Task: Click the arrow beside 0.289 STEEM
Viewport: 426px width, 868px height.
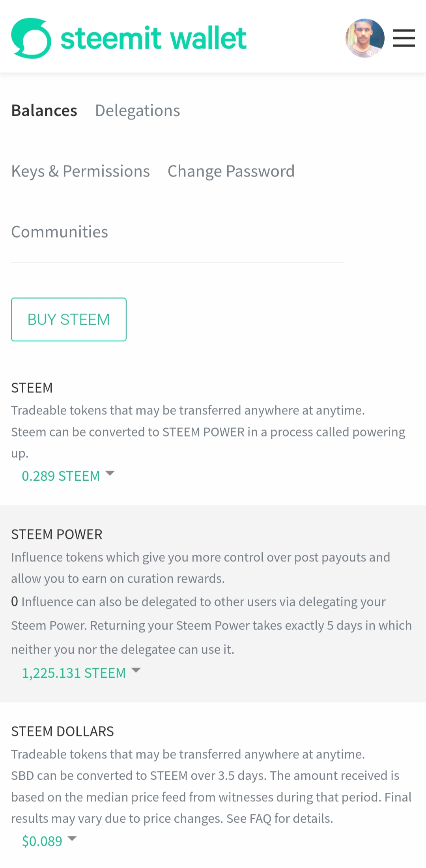Action: click(110, 473)
